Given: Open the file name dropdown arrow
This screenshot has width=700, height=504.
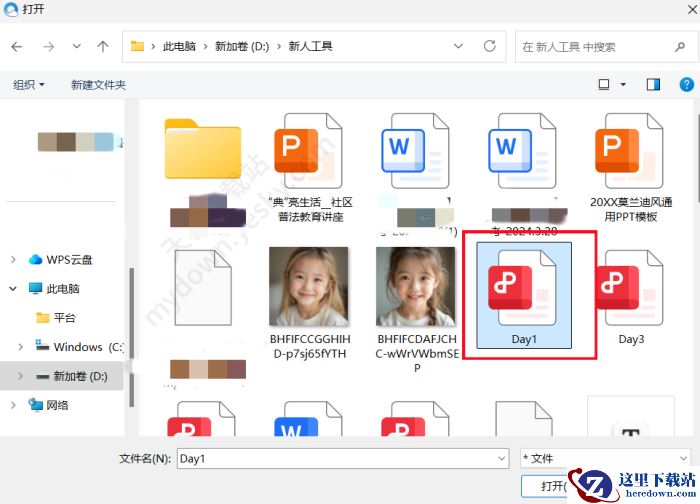Looking at the screenshot, I should 501,458.
